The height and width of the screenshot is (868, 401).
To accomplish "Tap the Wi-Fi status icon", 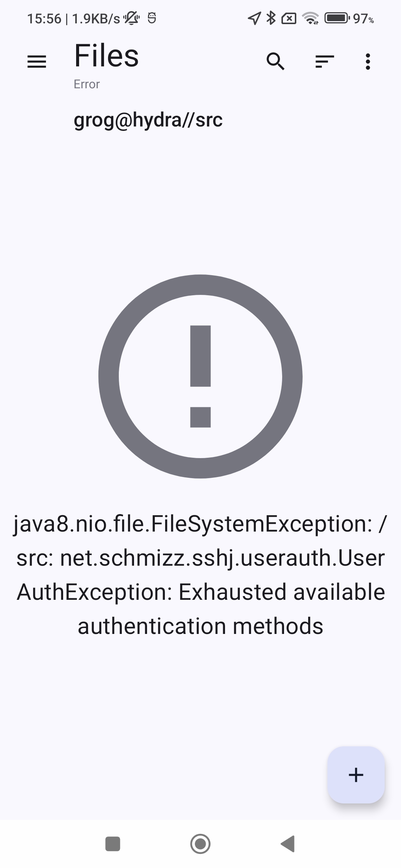I will (310, 18).
